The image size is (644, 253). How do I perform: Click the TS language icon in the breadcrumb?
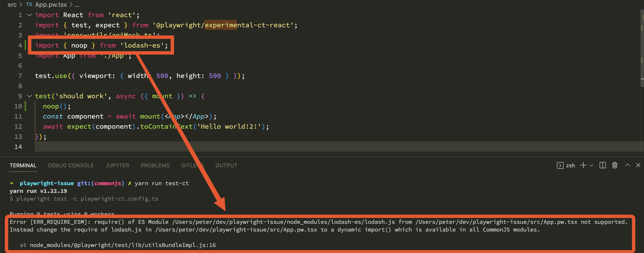click(x=29, y=4)
